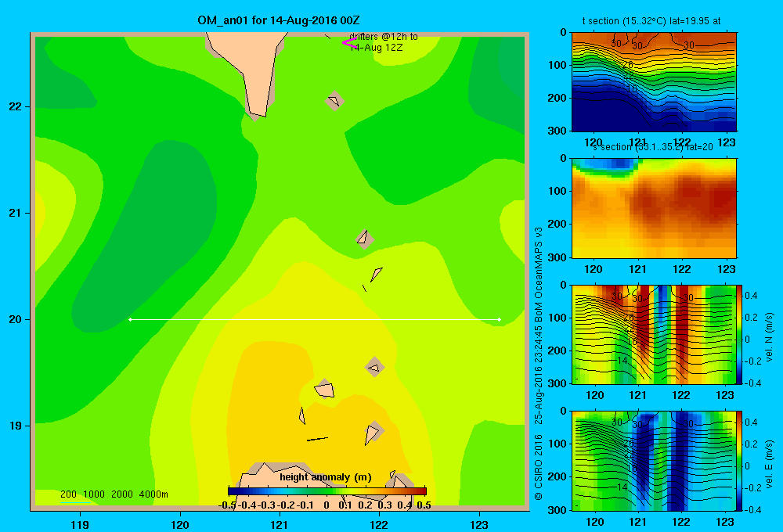Open the northward velocity section plot
This screenshot has height=532, width=783.
pos(654,334)
